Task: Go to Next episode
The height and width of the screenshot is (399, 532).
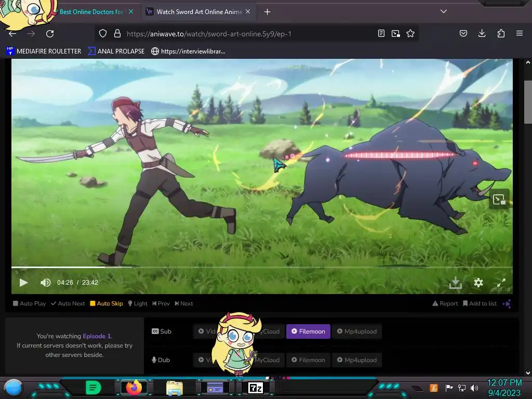Action: tap(184, 303)
